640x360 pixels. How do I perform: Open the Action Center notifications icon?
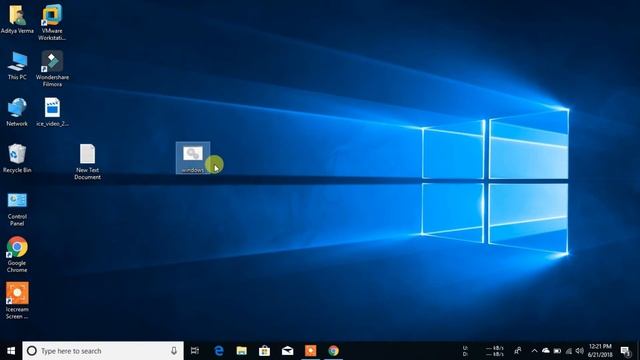tap(626, 351)
